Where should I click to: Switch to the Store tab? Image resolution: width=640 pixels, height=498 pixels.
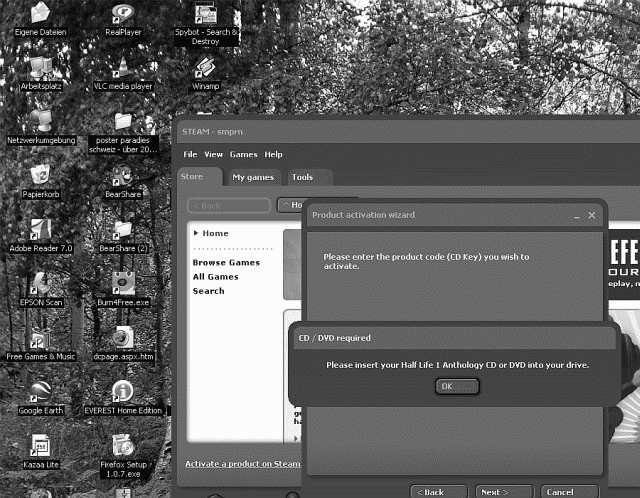[x=200, y=177]
